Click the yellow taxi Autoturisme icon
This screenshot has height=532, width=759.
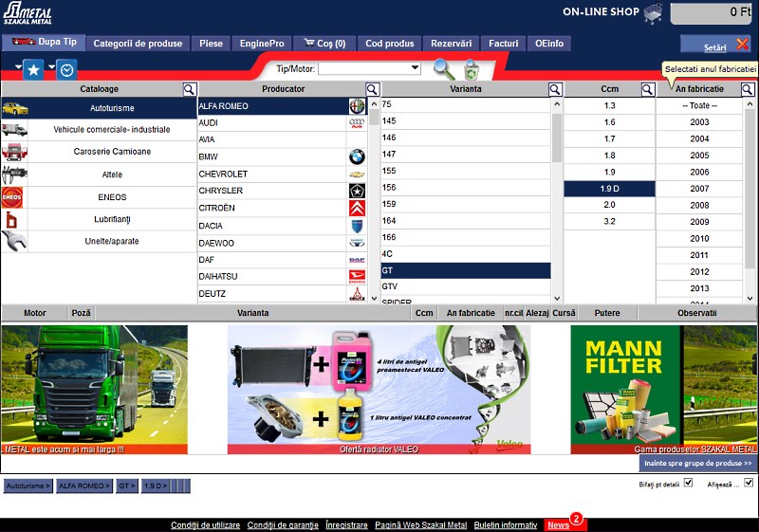coord(14,108)
